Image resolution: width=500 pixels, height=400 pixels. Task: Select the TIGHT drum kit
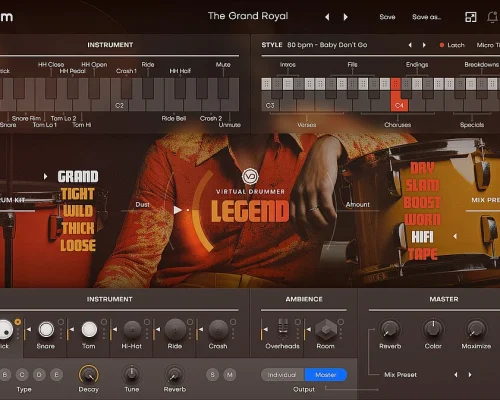point(78,194)
